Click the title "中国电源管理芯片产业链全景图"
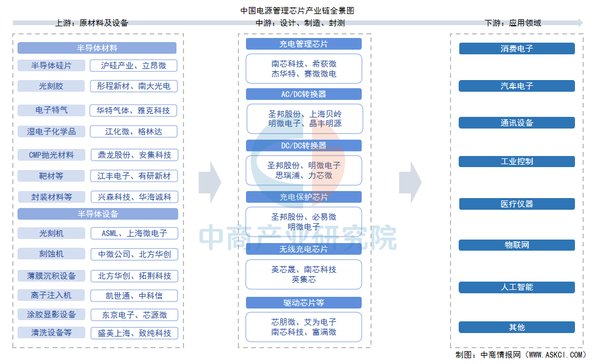 [x=297, y=11]
